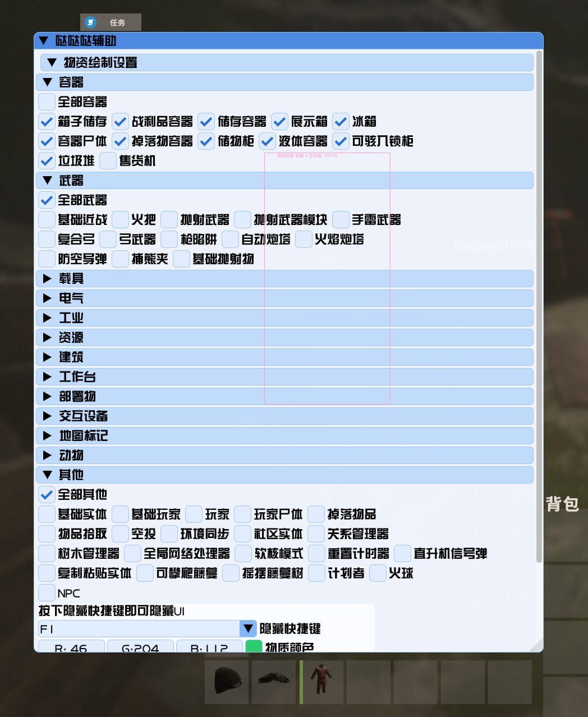588x717 pixels.
Task: Enable the 售货机 checkbox
Action: point(108,160)
